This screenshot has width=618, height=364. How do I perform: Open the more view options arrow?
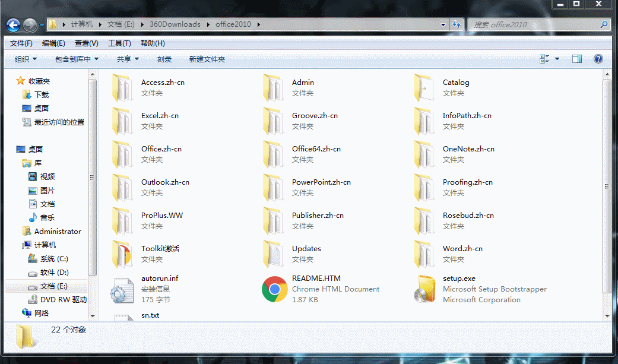(x=557, y=59)
